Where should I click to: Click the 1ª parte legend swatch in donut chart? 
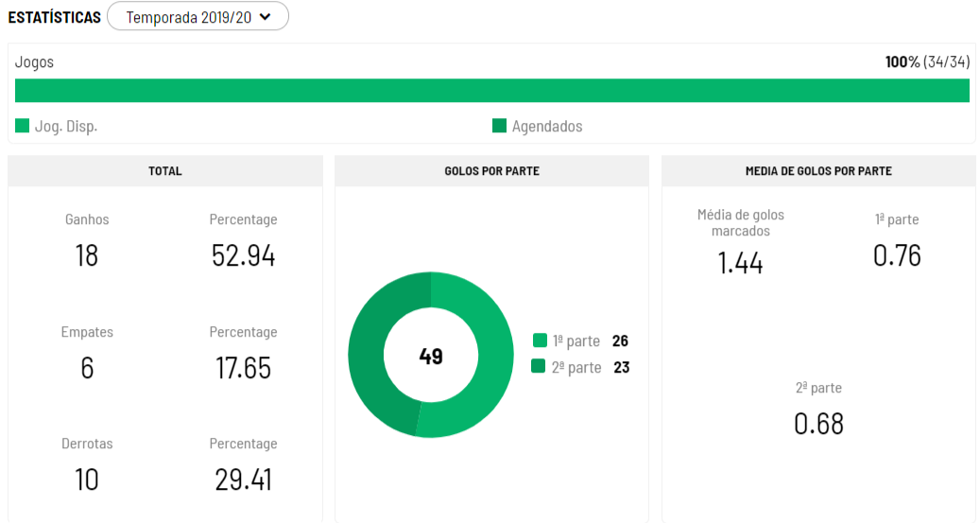(x=540, y=340)
